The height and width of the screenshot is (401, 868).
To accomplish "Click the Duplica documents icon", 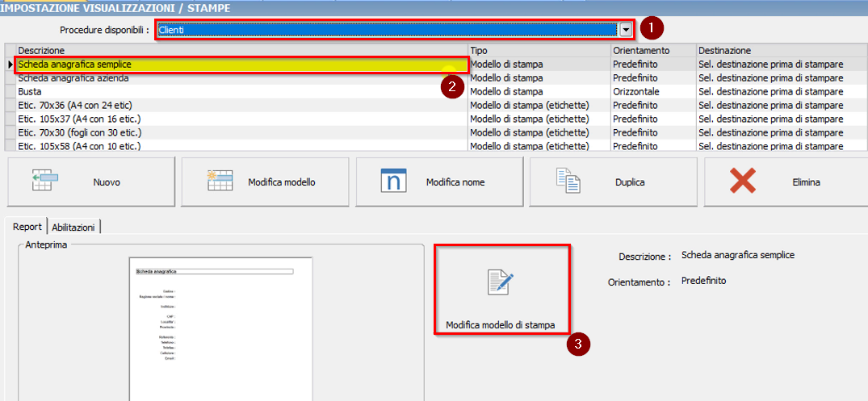I will click(x=568, y=181).
